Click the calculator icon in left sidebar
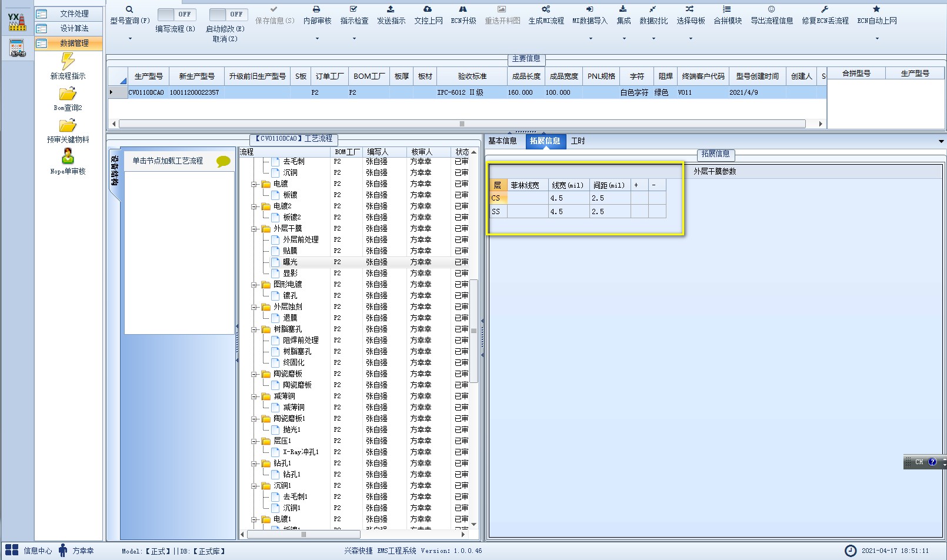947x560 pixels. (x=18, y=49)
